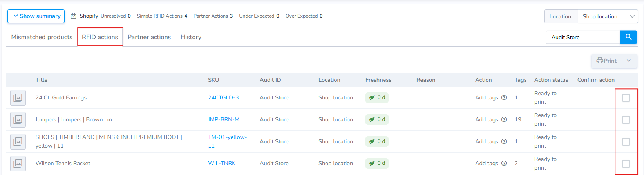
Task: Select the RFID actions tab
Action: pos(100,37)
